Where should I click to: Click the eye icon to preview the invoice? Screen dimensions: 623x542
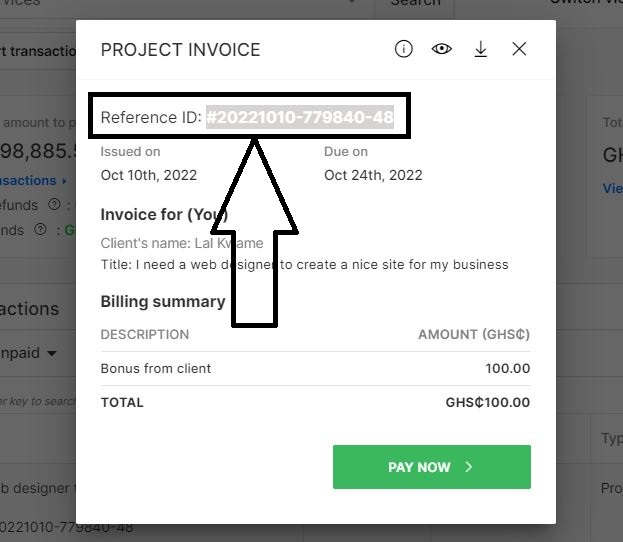click(x=441, y=49)
